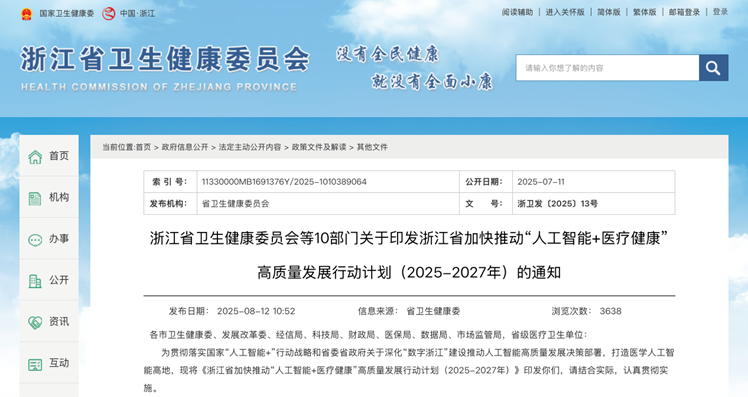Click the home icon beside 首页
The image size is (748, 397).
pos(35,157)
